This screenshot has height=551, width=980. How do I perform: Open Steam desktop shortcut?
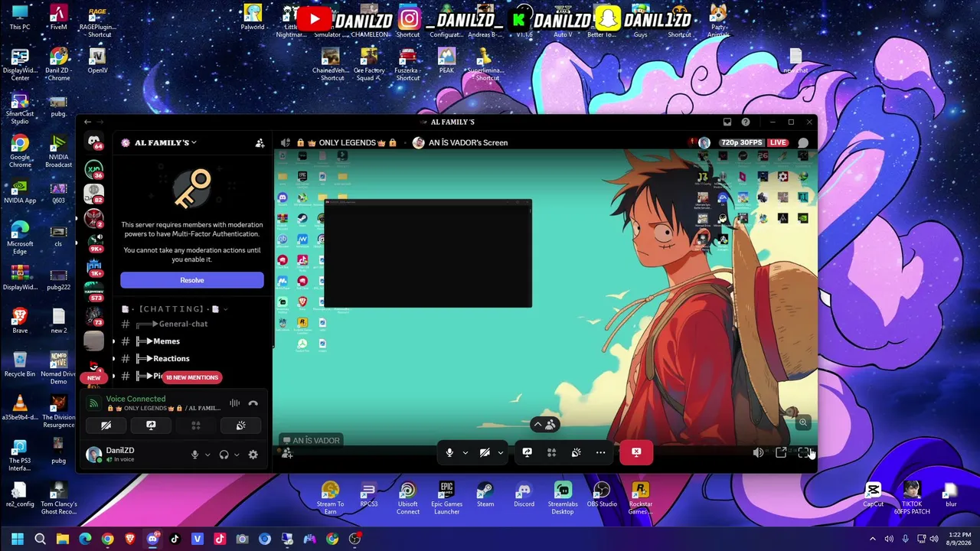(x=485, y=494)
